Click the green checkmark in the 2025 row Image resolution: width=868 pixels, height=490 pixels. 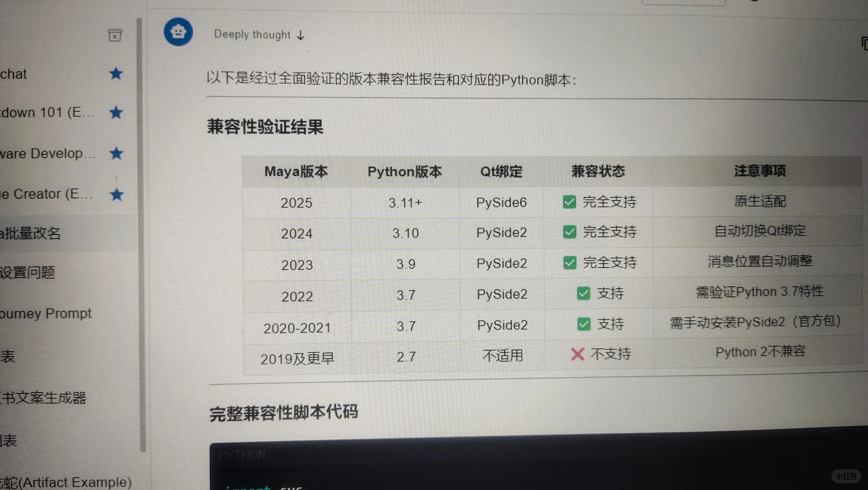pos(569,202)
